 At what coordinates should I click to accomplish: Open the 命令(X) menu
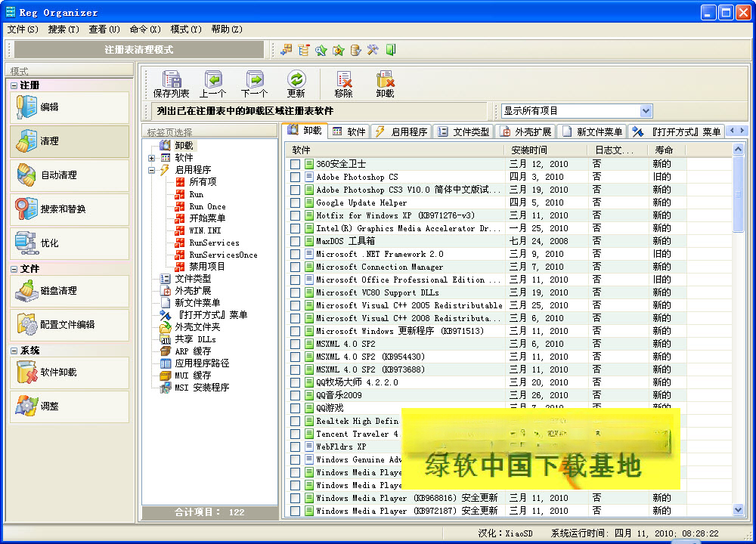pyautogui.click(x=144, y=29)
